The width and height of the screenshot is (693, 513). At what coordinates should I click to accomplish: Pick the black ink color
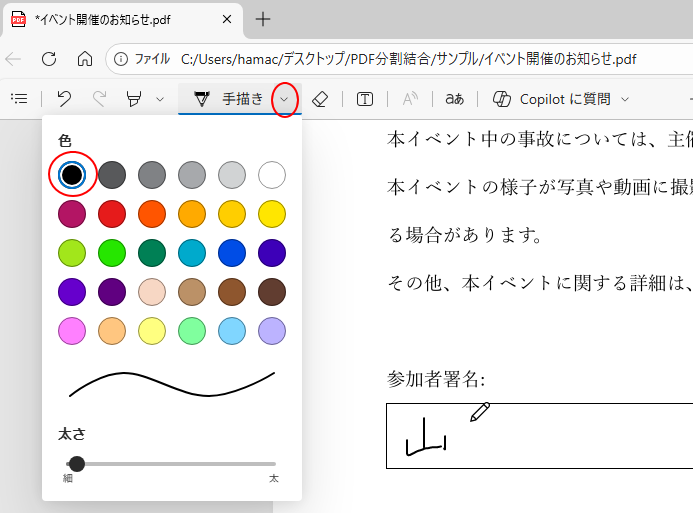tap(72, 175)
